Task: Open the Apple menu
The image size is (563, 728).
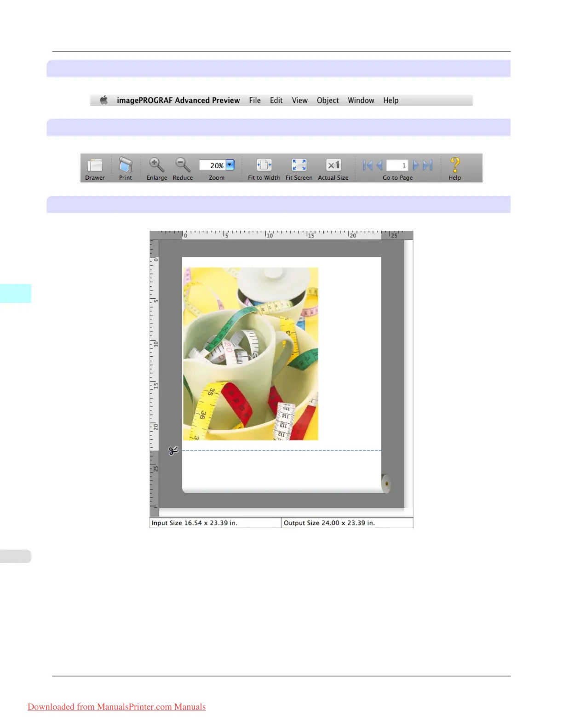Action: click(104, 100)
